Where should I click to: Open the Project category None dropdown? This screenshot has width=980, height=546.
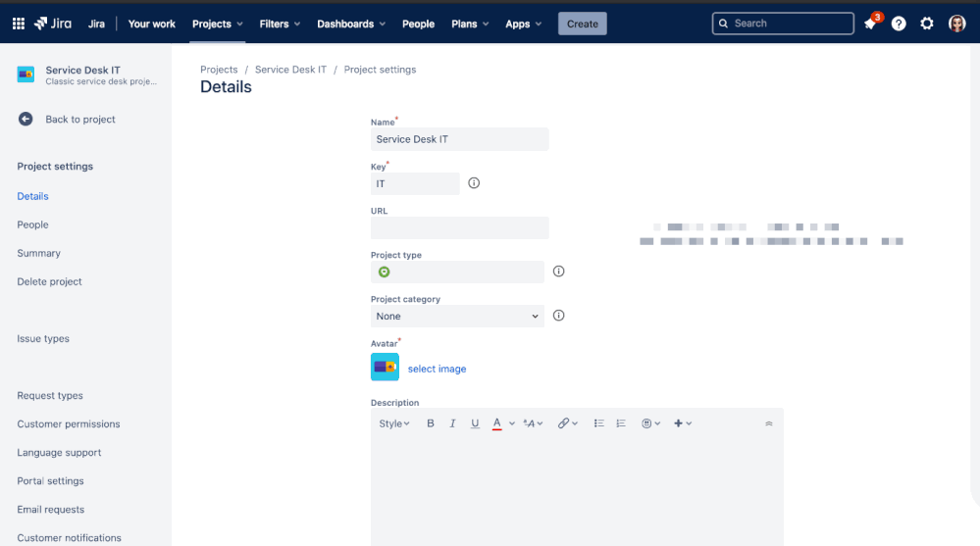pyautogui.click(x=457, y=316)
